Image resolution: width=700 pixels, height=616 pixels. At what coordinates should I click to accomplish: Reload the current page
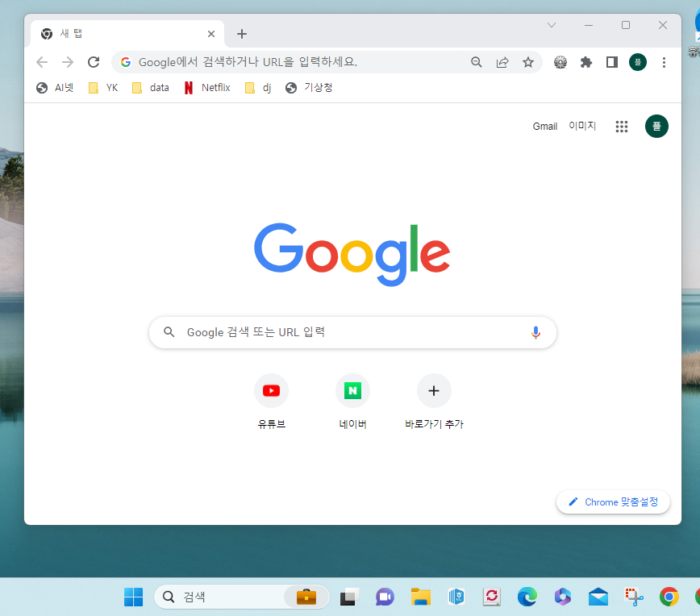(94, 62)
